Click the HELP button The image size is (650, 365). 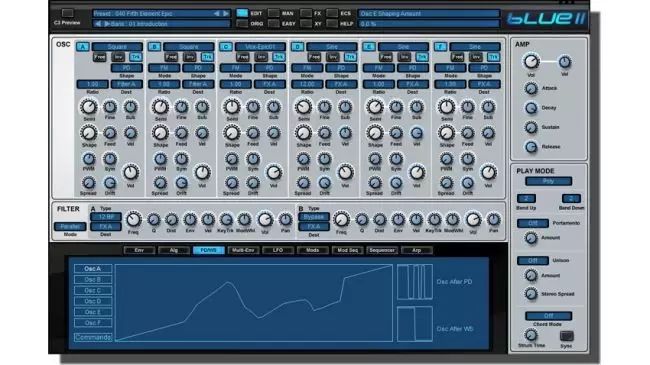[x=332, y=24]
